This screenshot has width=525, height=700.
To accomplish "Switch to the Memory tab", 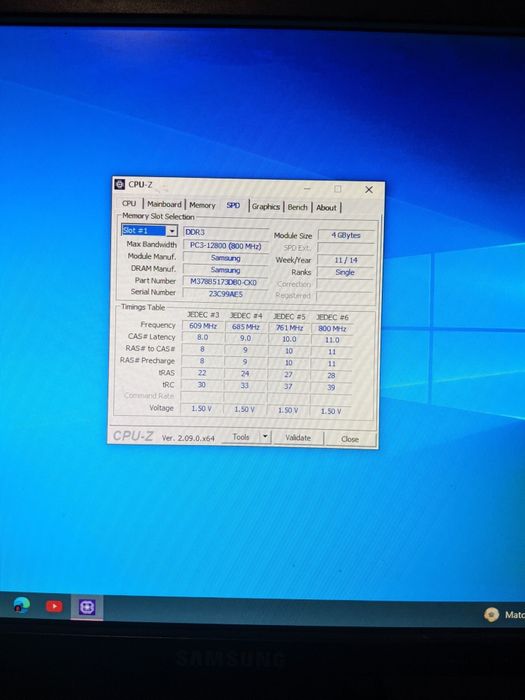I will 202,205.
